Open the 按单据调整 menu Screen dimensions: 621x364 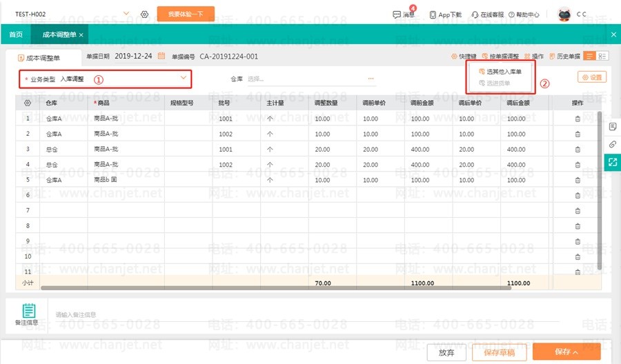(x=500, y=56)
